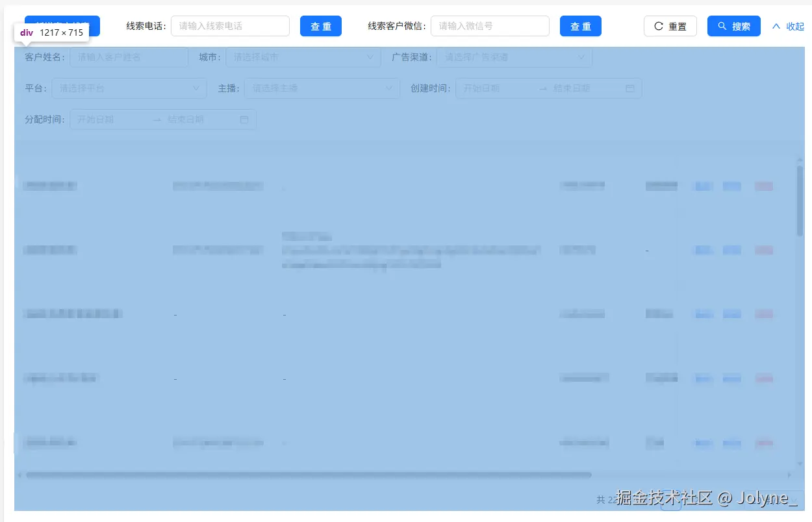Click the first blue action button in top row

[x=703, y=186]
